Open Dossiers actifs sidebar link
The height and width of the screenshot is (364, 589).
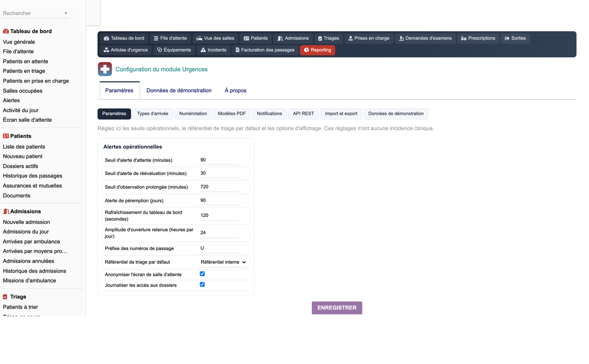point(20,166)
